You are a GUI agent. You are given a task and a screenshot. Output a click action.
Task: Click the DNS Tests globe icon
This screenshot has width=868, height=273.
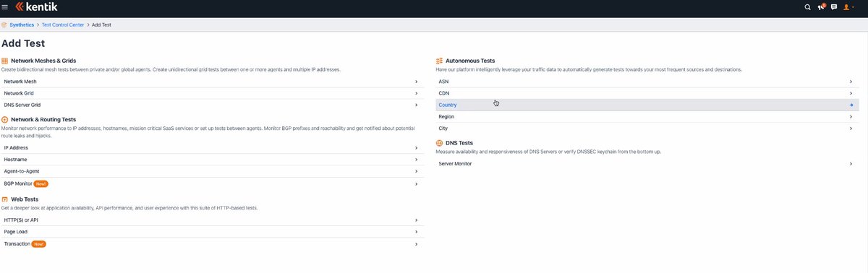point(439,143)
